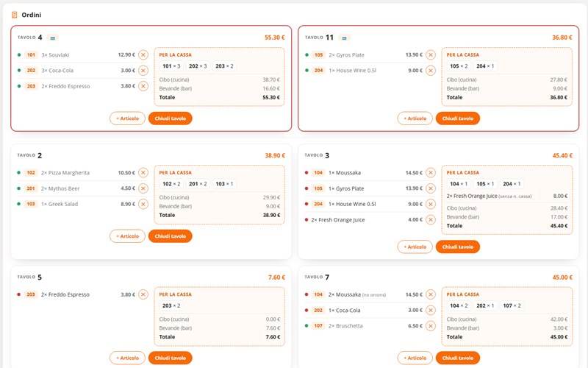
Task: Click the 107 code badge next to Bruschetta
Action: [318, 326]
